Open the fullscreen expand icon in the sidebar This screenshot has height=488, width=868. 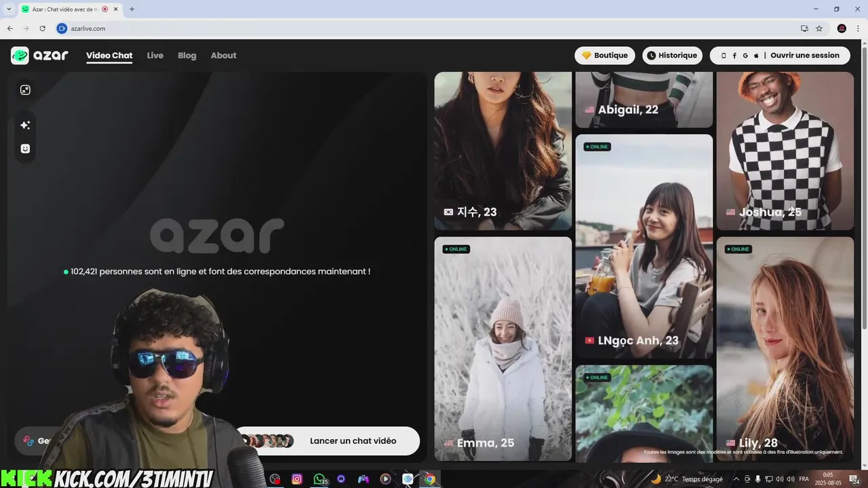point(25,90)
